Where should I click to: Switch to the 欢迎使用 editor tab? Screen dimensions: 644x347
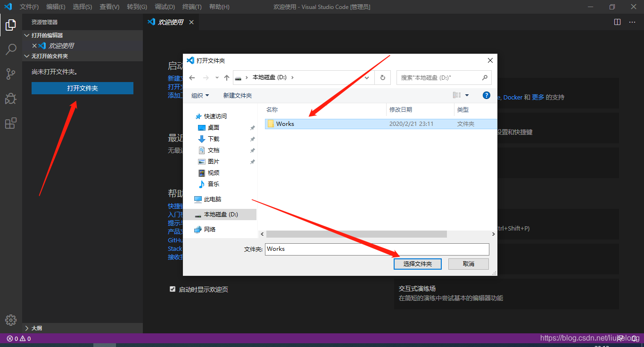coord(170,22)
